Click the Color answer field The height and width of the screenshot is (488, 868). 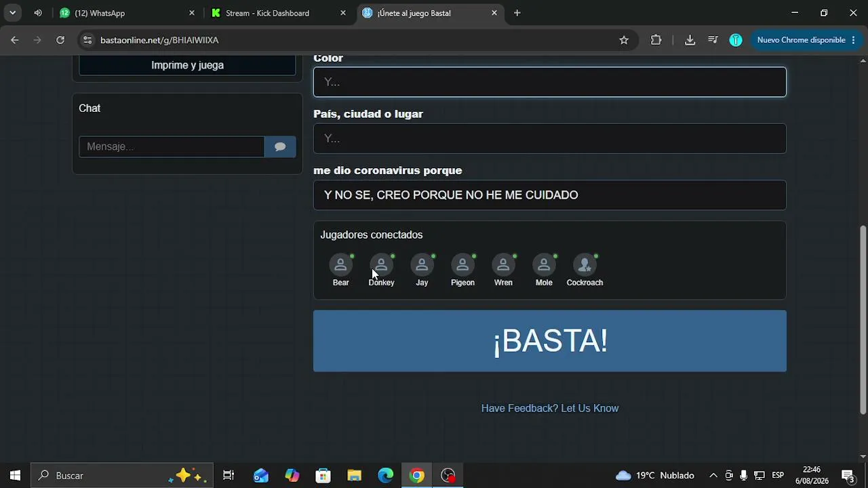550,82
